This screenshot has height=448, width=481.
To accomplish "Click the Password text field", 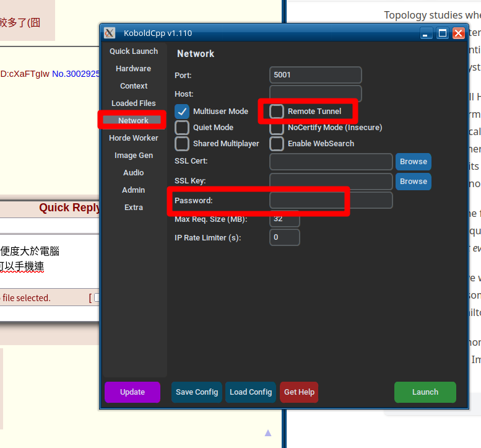I will tap(331, 201).
